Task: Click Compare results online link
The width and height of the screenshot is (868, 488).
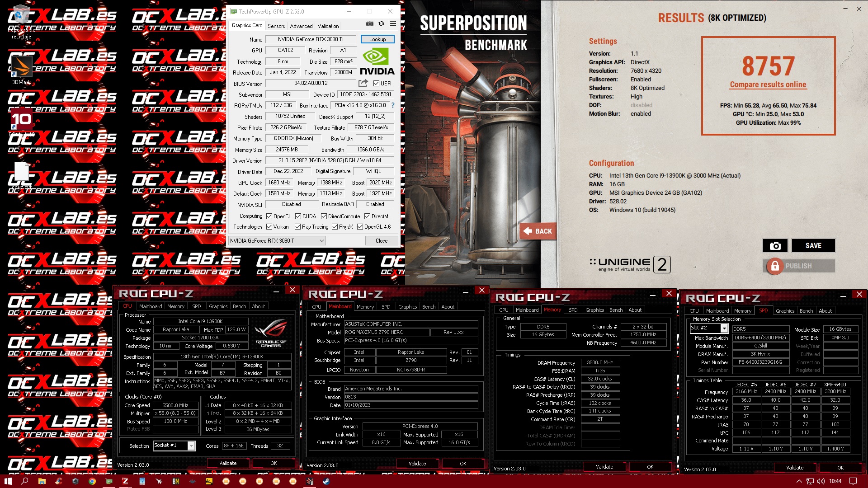Action: click(x=768, y=84)
